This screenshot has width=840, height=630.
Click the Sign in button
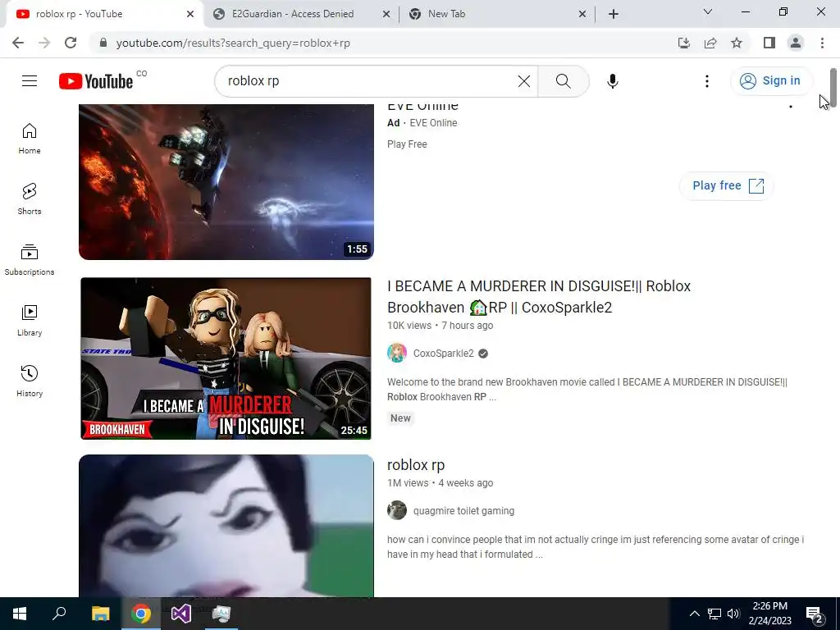[x=771, y=81]
